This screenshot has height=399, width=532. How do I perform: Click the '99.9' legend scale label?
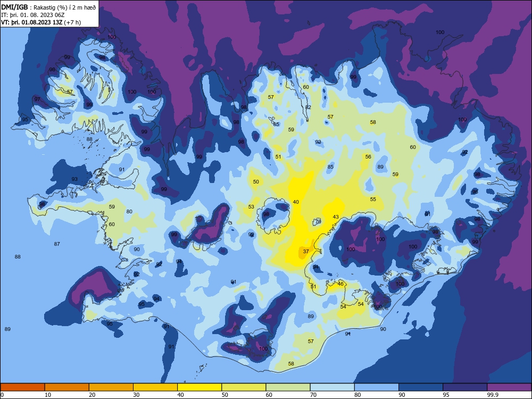click(x=492, y=395)
